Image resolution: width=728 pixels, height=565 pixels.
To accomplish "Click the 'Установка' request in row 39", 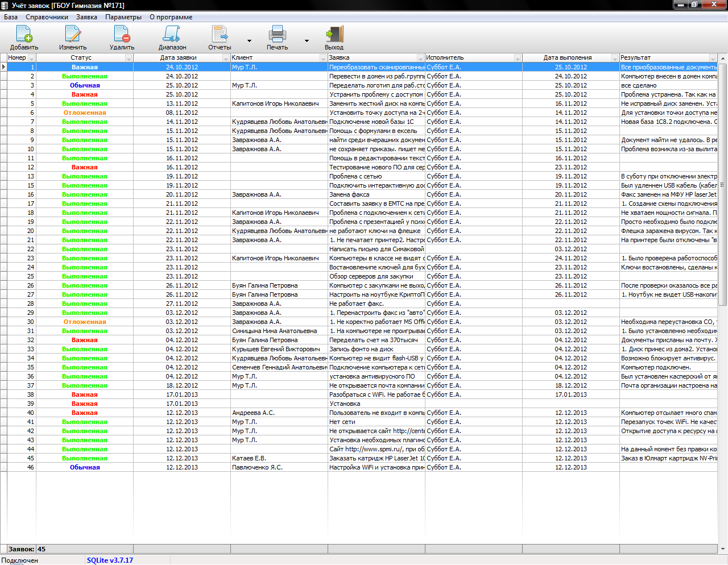I will [377, 404].
